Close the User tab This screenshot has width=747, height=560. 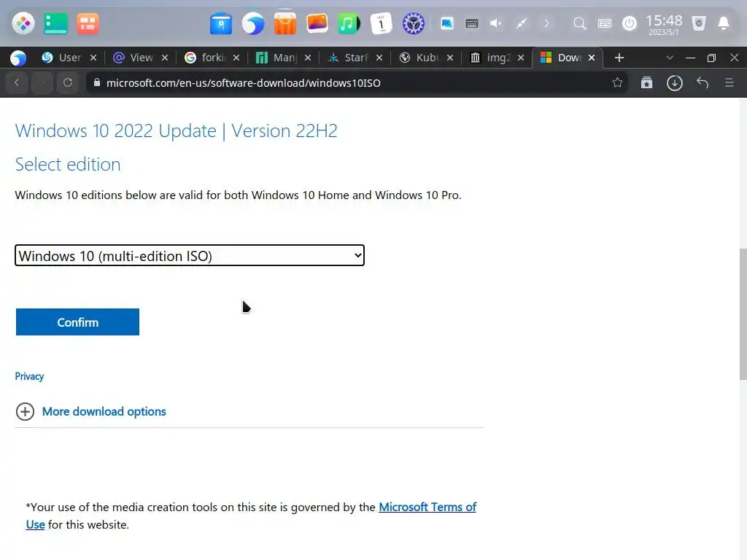[x=93, y=58]
